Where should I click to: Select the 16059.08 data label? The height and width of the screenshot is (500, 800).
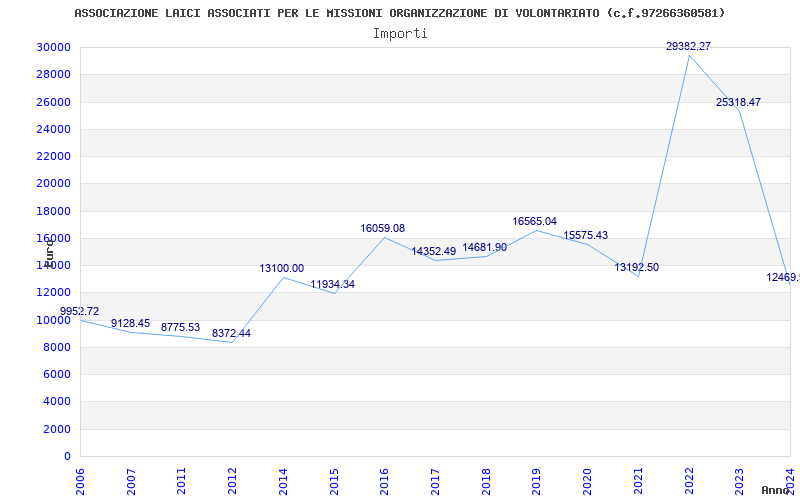click(382, 228)
